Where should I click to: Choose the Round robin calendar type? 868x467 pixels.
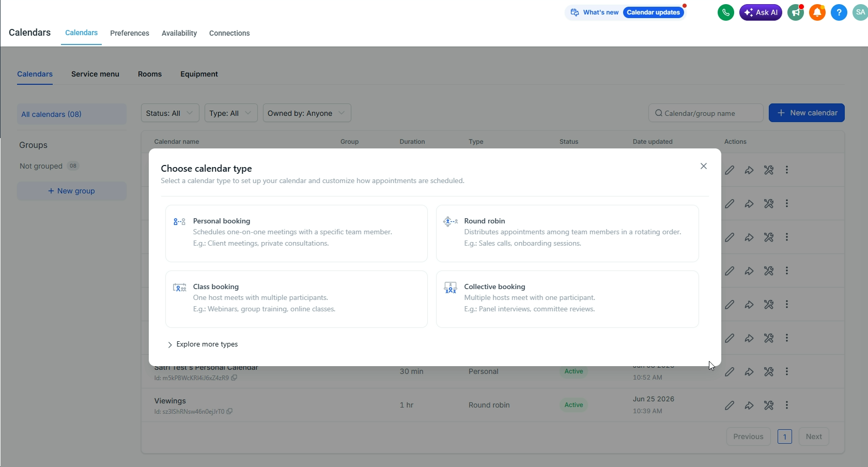567,234
